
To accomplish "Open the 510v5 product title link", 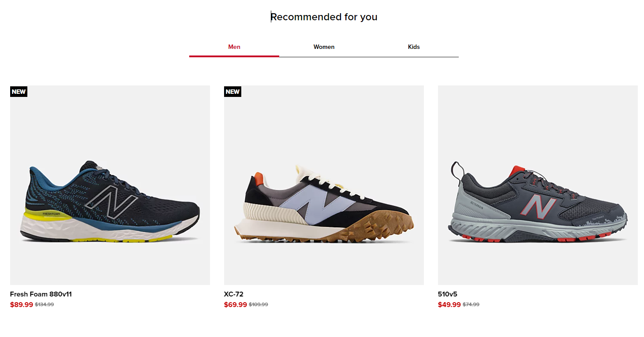I will point(448,294).
